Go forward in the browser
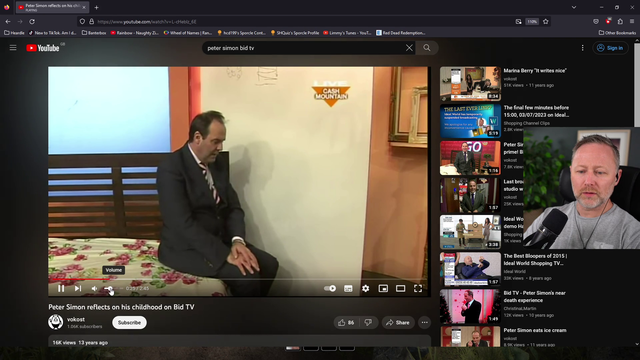Viewport: 640px width, 360px height. click(x=20, y=22)
